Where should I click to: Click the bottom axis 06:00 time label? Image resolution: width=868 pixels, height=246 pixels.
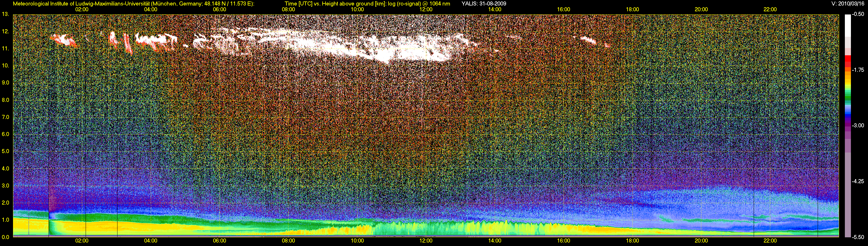[219, 241]
